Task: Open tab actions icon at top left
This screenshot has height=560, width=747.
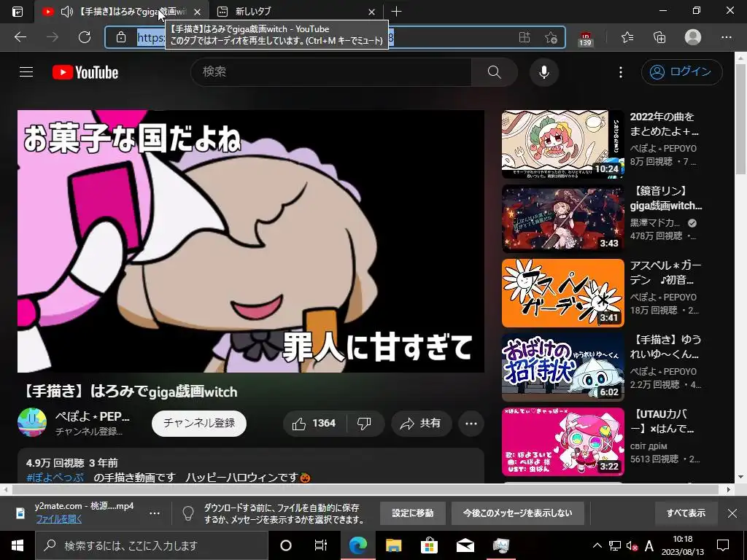Action: [x=18, y=12]
